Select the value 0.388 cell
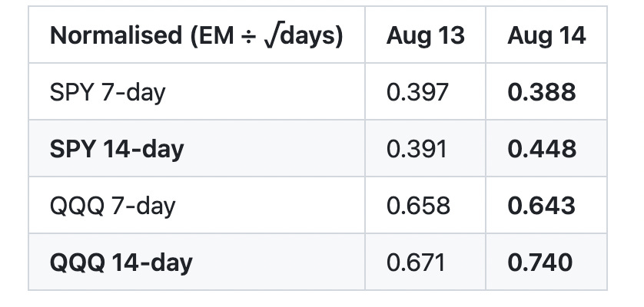 coord(546,91)
